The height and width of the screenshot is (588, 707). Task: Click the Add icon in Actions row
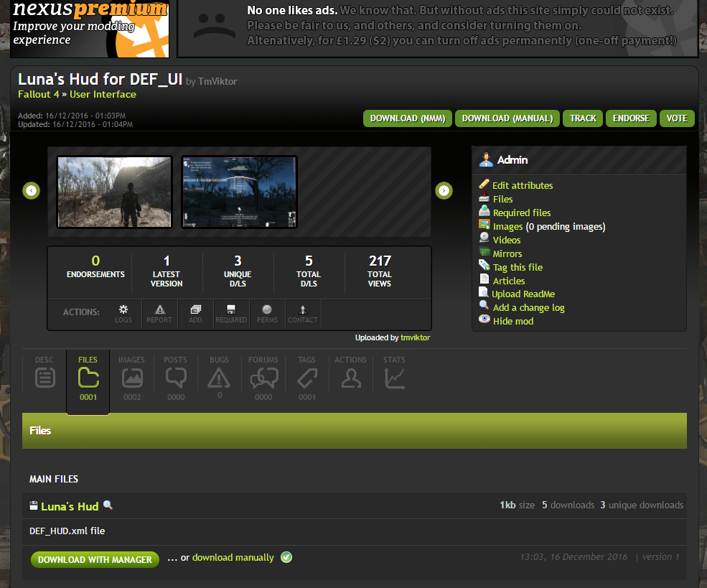(195, 309)
